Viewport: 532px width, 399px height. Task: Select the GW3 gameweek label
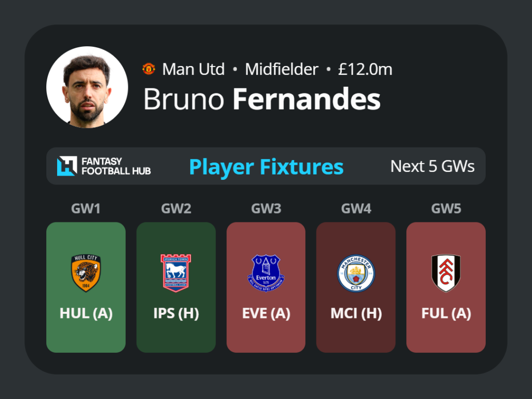[266, 208]
